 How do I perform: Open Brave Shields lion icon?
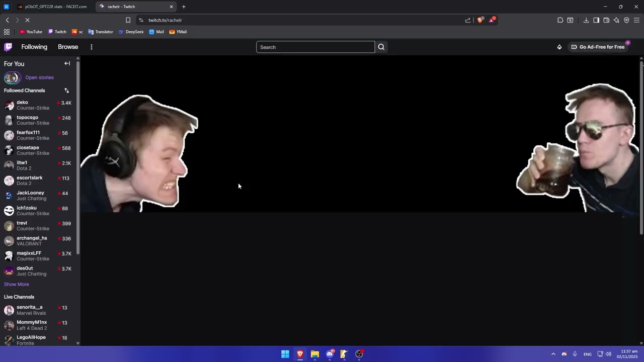click(x=480, y=20)
